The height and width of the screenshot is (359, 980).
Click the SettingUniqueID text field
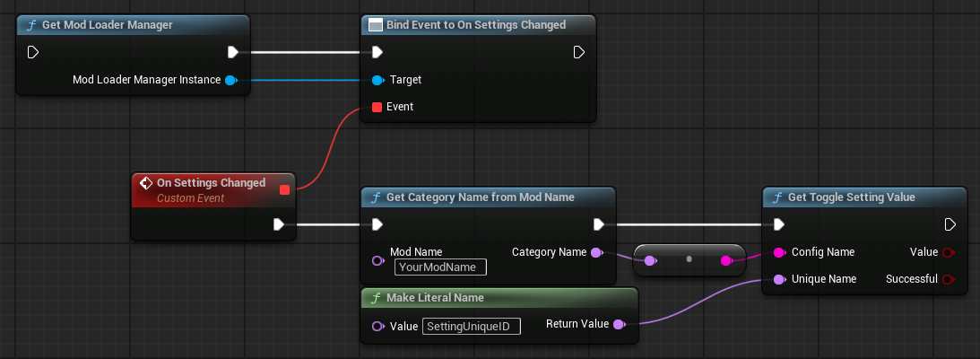pos(472,327)
